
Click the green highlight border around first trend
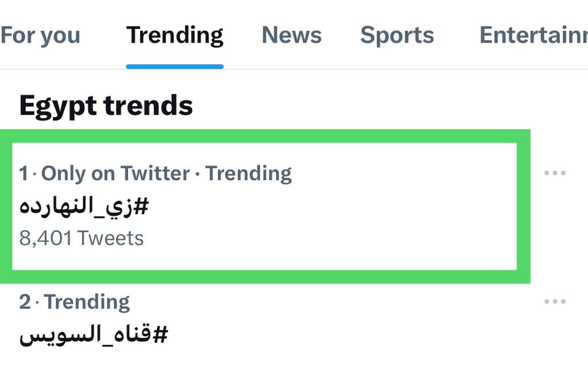(x=265, y=136)
